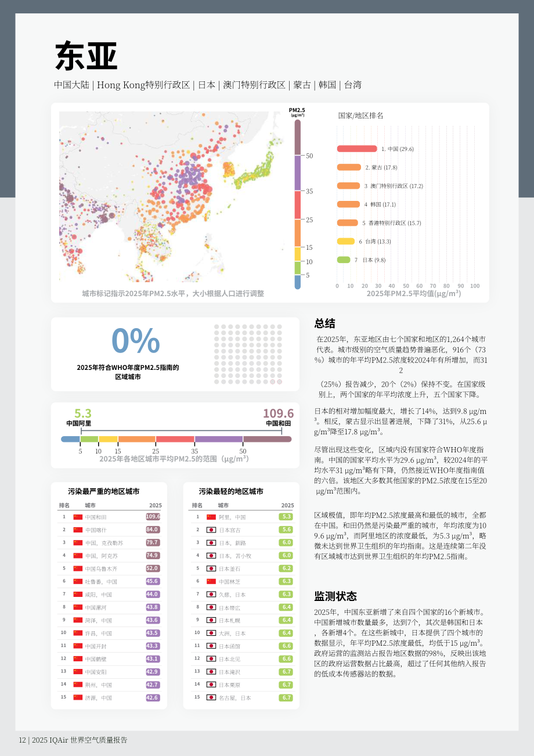534x756 pixels.
Task: Click the 84.0 badge for 中国喀什
Action: tap(153, 530)
